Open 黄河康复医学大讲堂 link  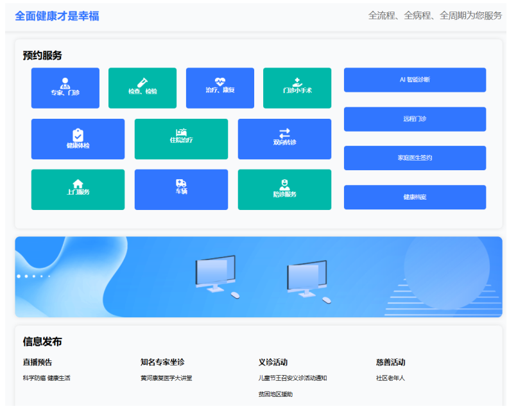[x=166, y=378]
